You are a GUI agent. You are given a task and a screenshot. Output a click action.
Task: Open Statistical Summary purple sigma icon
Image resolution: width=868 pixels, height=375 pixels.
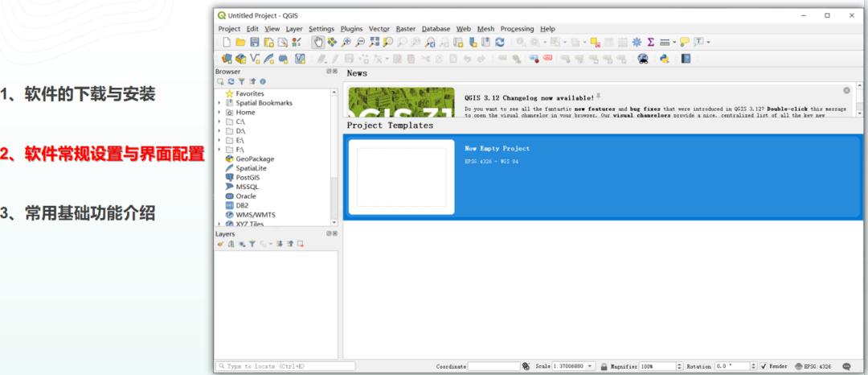tap(651, 42)
